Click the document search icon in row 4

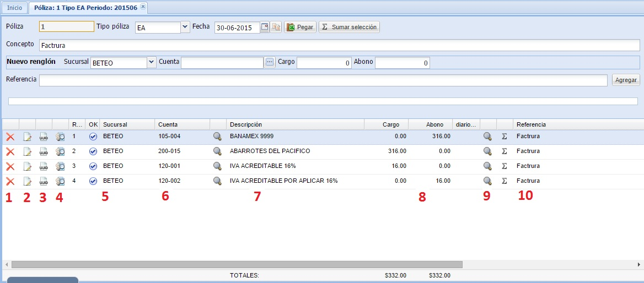[x=61, y=181]
